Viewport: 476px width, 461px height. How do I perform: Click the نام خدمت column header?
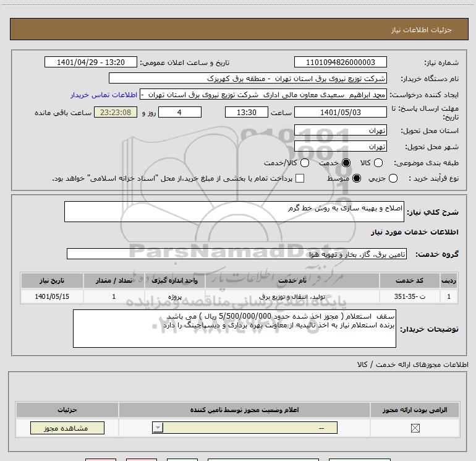pyautogui.click(x=292, y=280)
